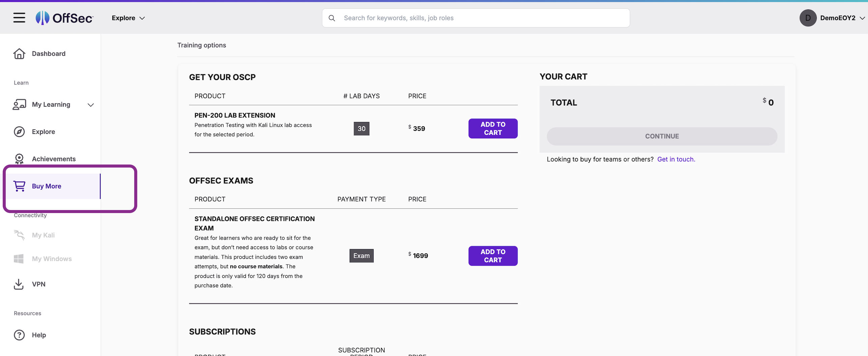Click the TOTAL $0 amount
Screen dimensions: 868x356
[768, 102]
